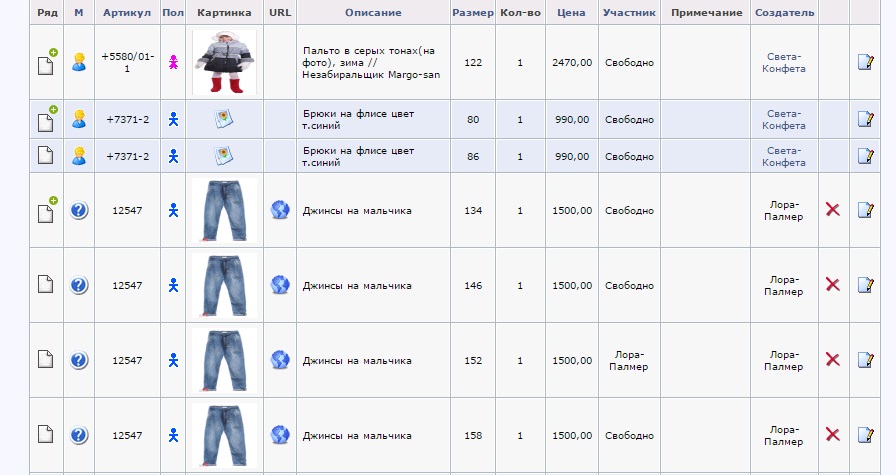The image size is (896, 475).
Task: Open the globe URL link for jeans size 158
Action: coord(280,435)
